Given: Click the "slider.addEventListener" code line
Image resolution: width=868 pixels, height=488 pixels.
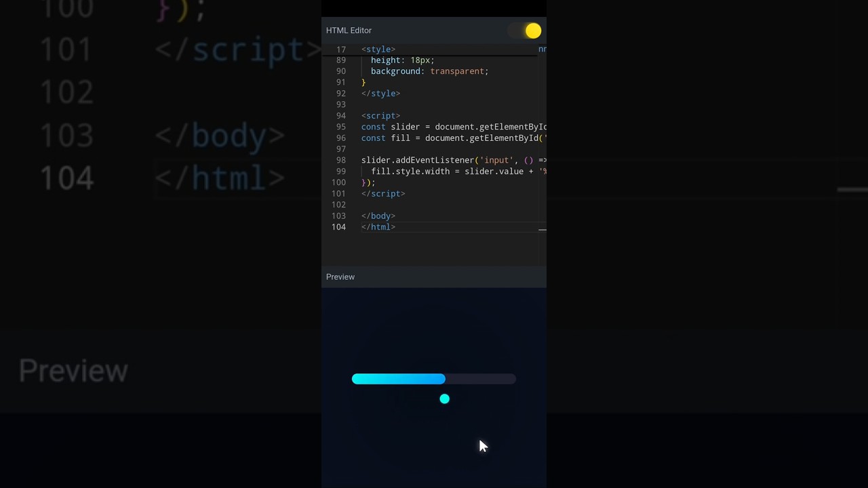Looking at the screenshot, I should coord(454,161).
